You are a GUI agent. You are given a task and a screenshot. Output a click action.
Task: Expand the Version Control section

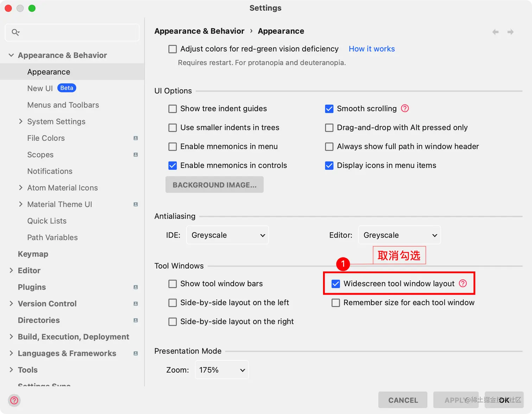coord(11,303)
